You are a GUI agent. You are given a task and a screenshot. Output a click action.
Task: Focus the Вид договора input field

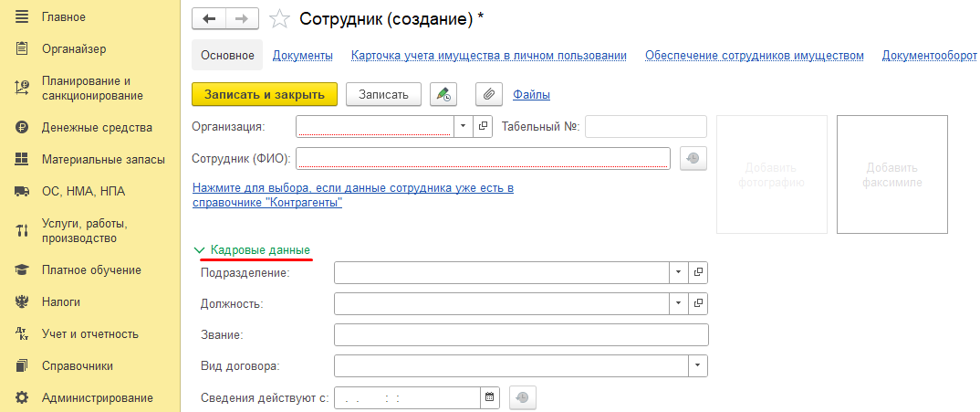coord(511,365)
